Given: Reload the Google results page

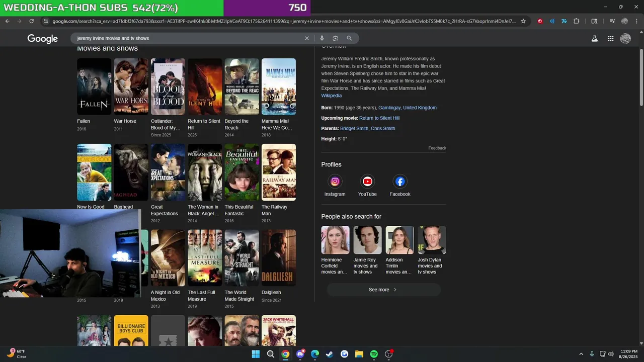Looking at the screenshot, I should (31, 21).
